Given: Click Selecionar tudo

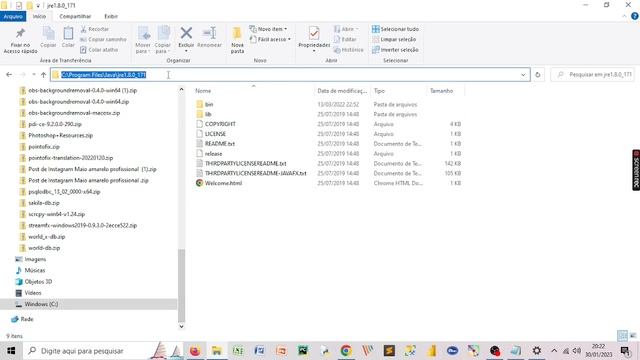Looking at the screenshot, I should click(x=395, y=29).
